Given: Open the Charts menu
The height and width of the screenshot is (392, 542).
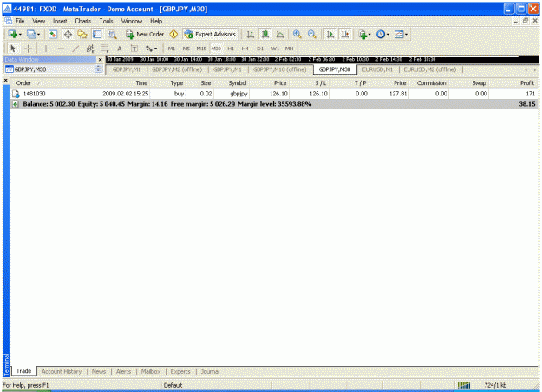Looking at the screenshot, I should coord(83,21).
